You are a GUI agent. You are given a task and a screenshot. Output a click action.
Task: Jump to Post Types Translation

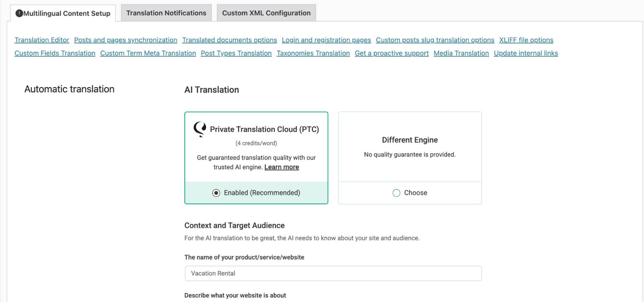[x=236, y=53]
